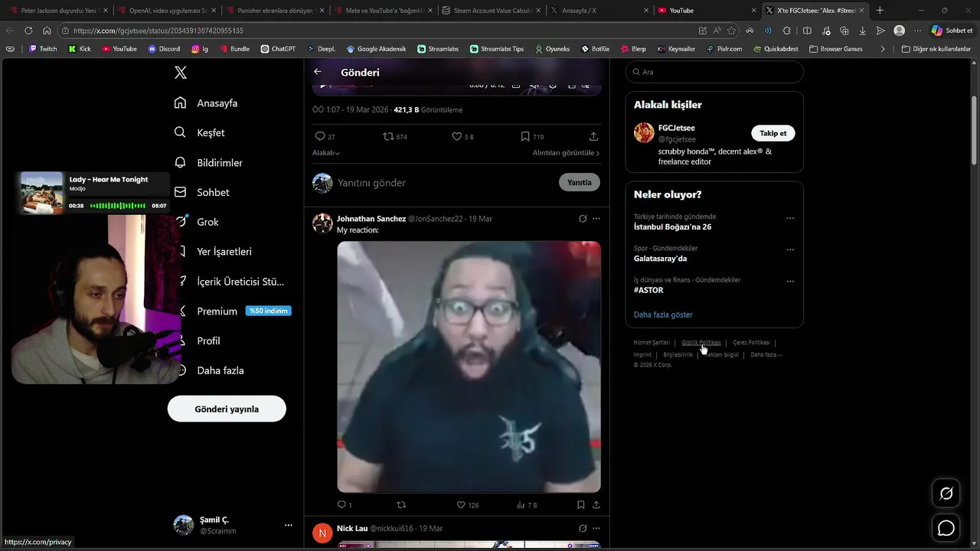Click the Ara search box

click(714, 72)
